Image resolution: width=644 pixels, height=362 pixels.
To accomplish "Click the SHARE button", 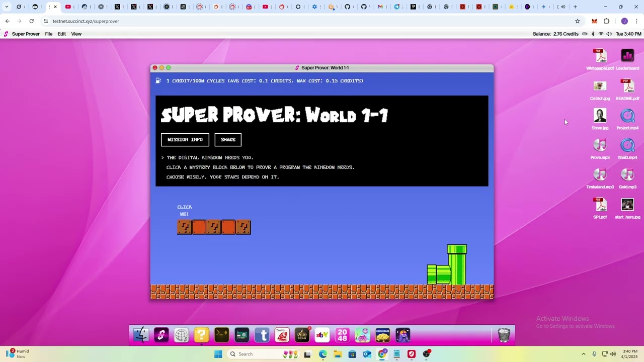I will [228, 140].
